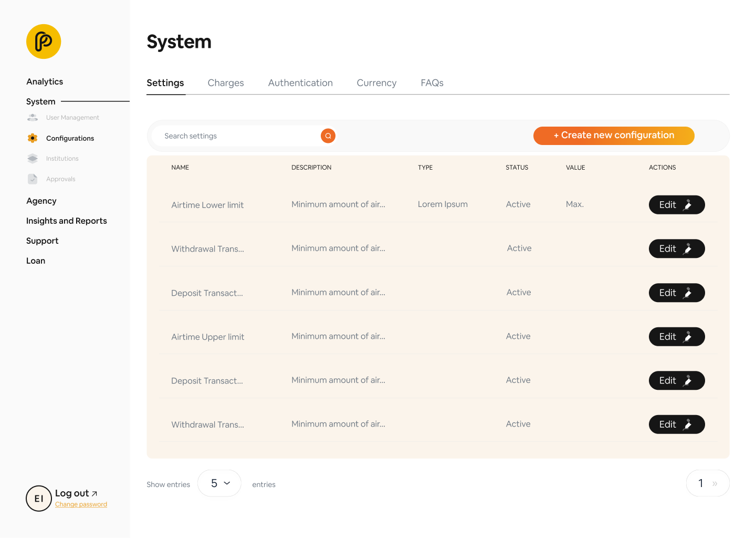Select System in the sidebar

[41, 101]
